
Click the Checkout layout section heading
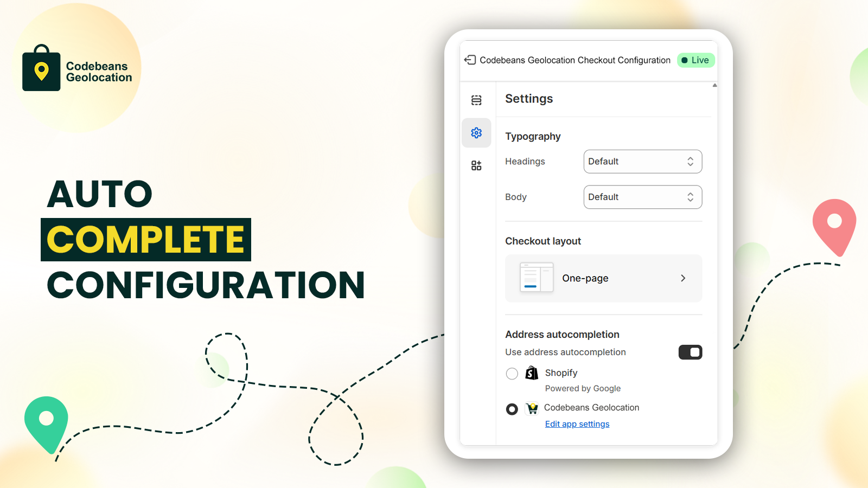[x=543, y=241]
